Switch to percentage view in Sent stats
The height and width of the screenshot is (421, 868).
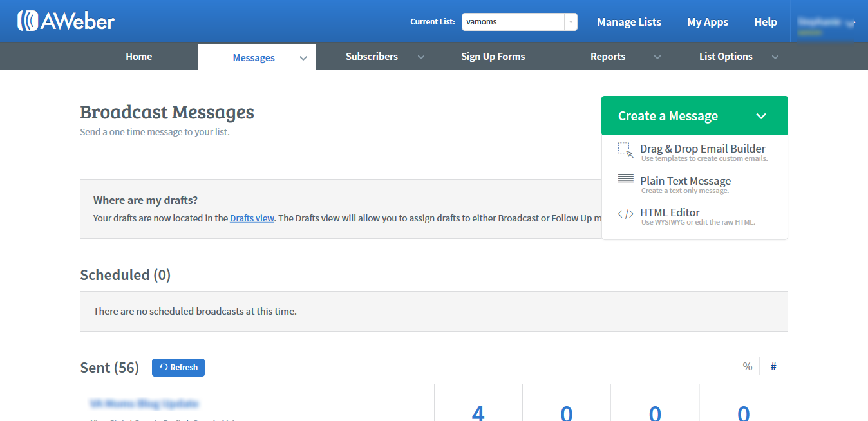click(x=747, y=366)
